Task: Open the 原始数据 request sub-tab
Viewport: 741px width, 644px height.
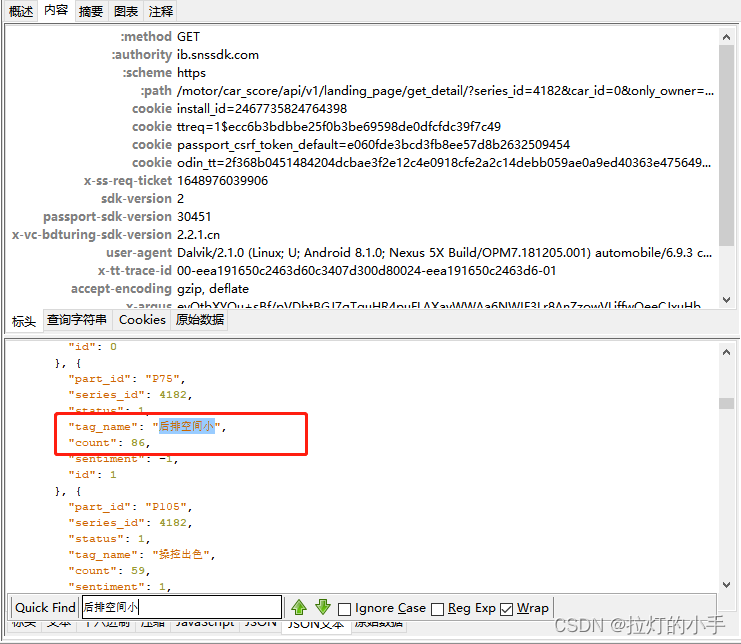Action: [x=199, y=320]
